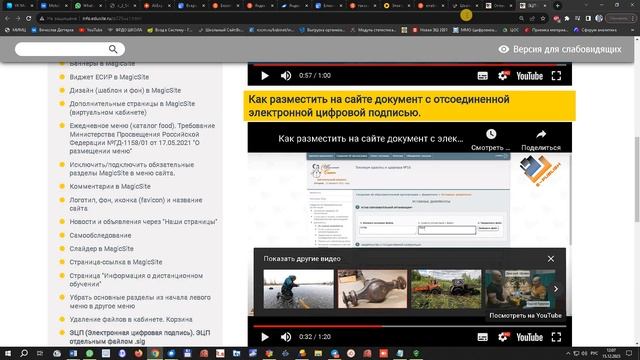640x360 pixels.
Task: Open the tractor in field suggested video thumbnail
Action: [x=446, y=289]
